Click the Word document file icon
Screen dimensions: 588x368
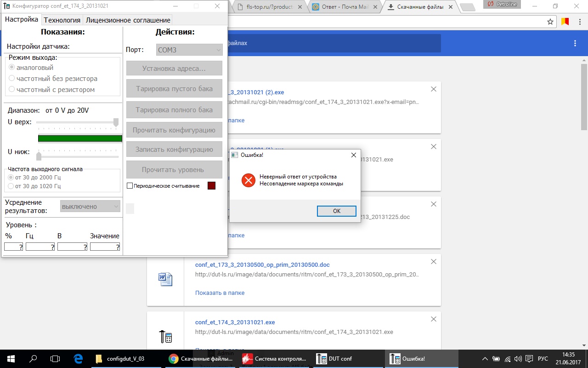pos(165,279)
